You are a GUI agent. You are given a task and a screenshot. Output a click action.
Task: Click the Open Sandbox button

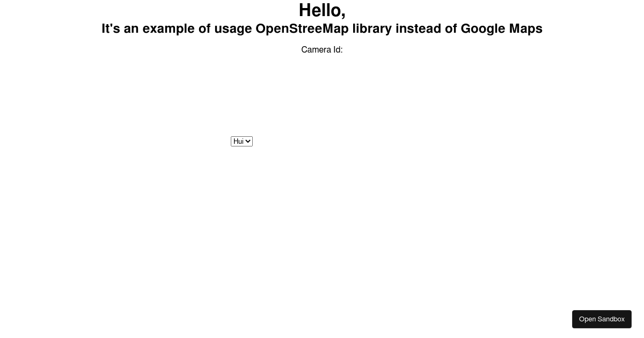[602, 319]
